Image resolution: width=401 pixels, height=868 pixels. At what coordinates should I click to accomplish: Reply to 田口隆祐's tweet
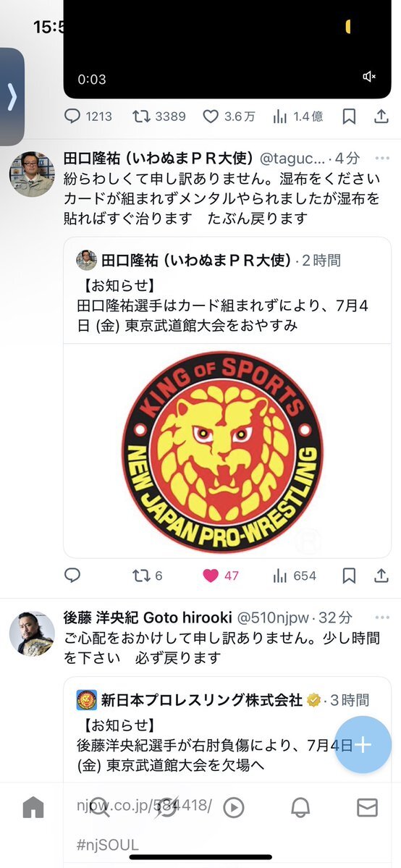72,575
